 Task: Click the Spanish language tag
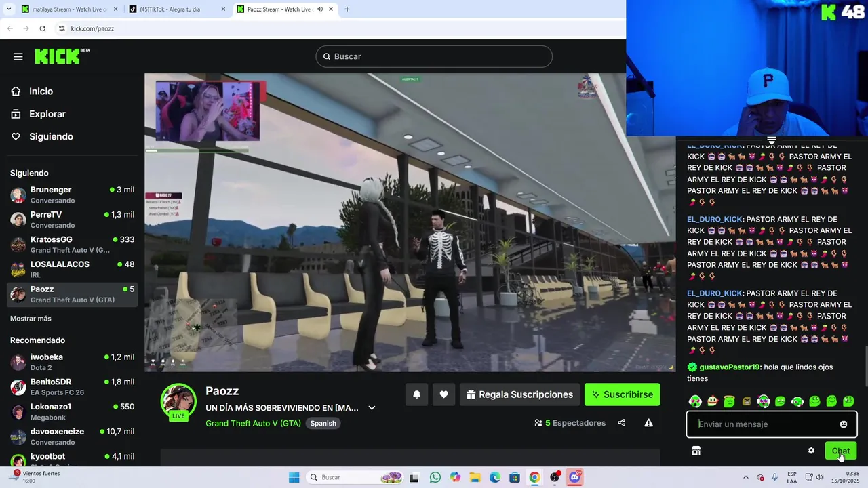tap(323, 423)
